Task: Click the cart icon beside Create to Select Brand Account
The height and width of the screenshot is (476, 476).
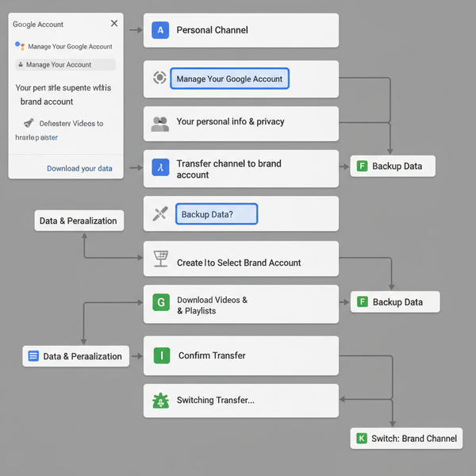Action: 160,259
